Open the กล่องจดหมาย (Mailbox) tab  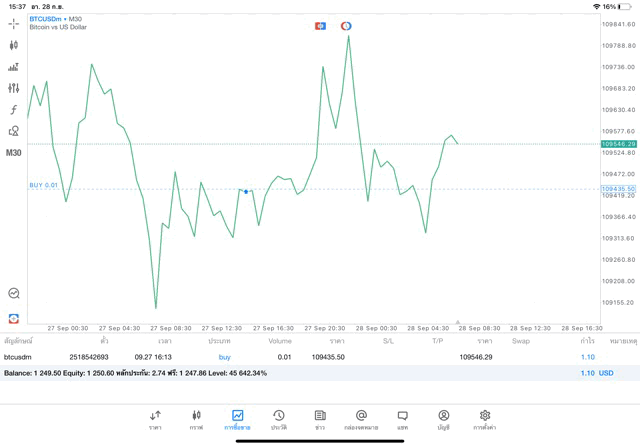(361, 419)
